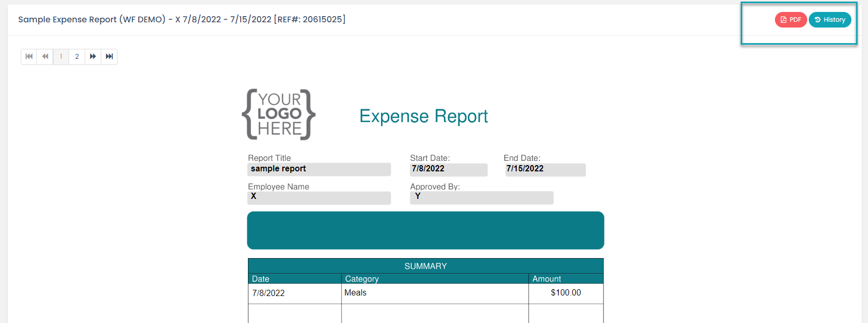This screenshot has height=323, width=868.
Task: Click the SUMMARY table header
Action: [x=426, y=266]
